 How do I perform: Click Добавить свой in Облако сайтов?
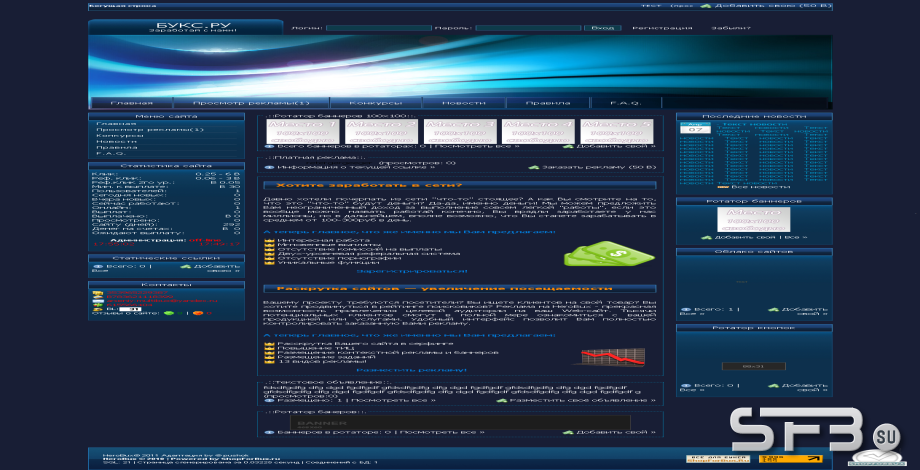coord(804,311)
